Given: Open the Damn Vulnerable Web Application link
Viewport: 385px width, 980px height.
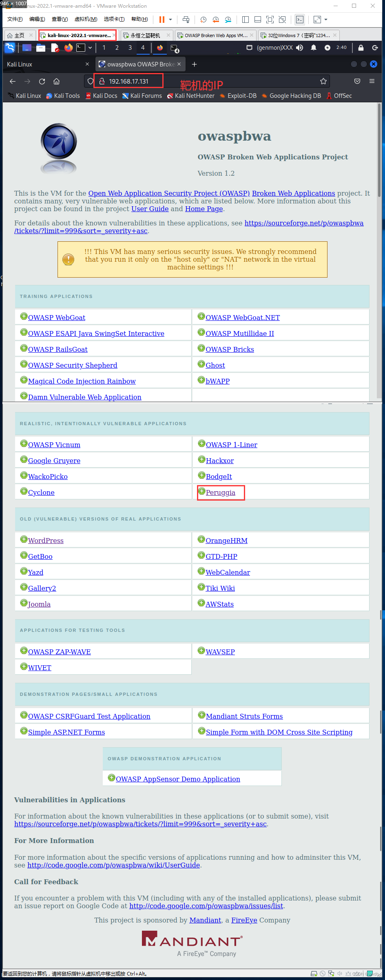Looking at the screenshot, I should tap(85, 397).
